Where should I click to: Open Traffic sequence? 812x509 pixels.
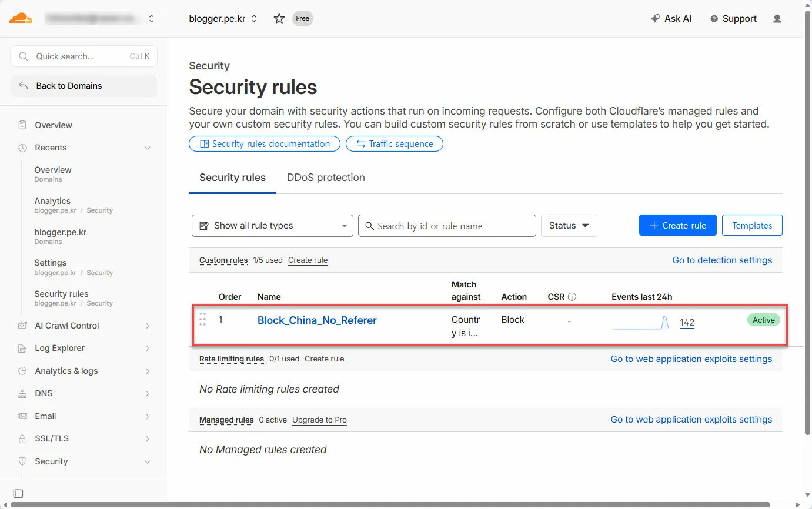coord(395,144)
